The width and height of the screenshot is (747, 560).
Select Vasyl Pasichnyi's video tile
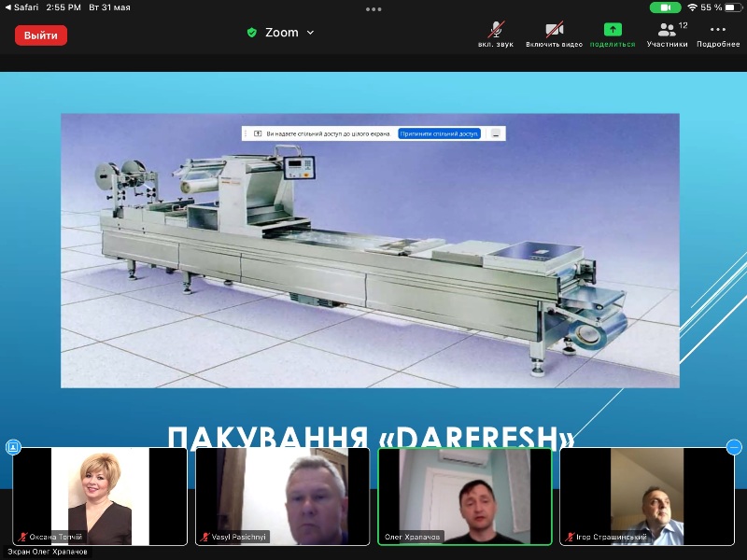[283, 496]
